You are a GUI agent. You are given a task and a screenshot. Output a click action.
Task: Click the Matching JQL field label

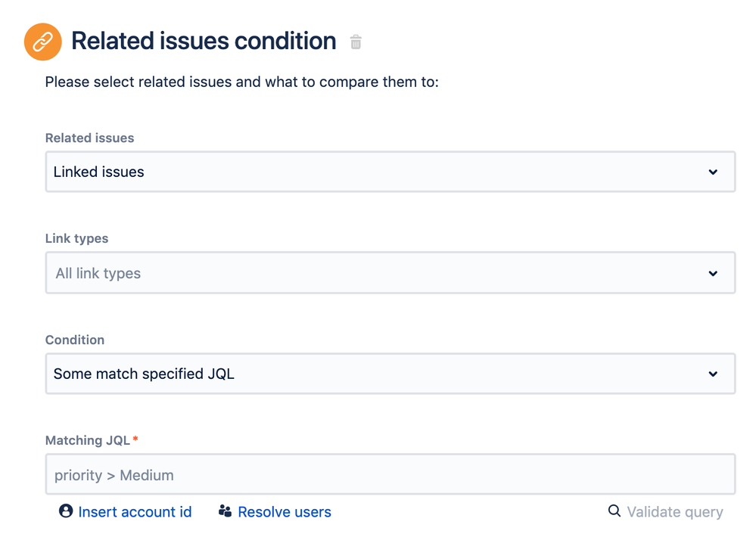click(88, 440)
